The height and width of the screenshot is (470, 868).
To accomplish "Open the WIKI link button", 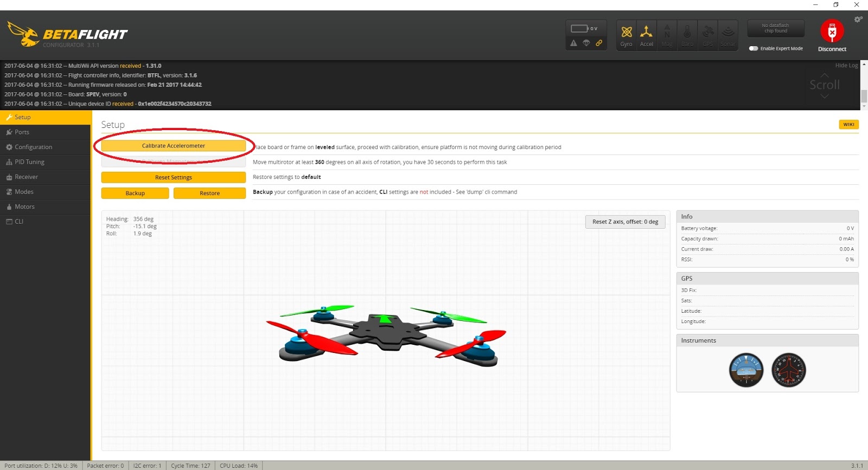I will click(848, 125).
